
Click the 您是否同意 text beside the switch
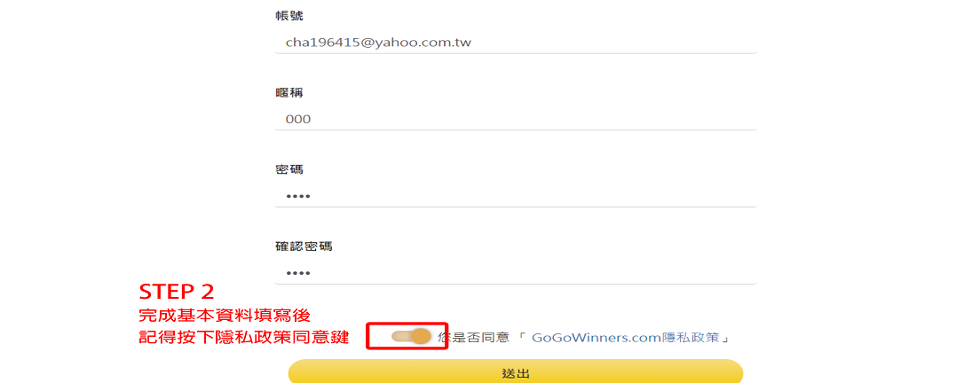tap(474, 338)
